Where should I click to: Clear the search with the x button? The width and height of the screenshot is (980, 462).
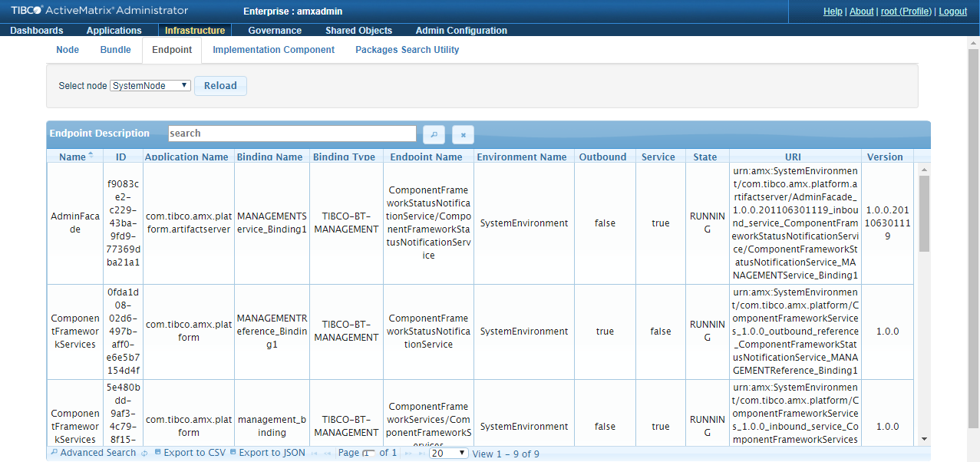tap(463, 134)
